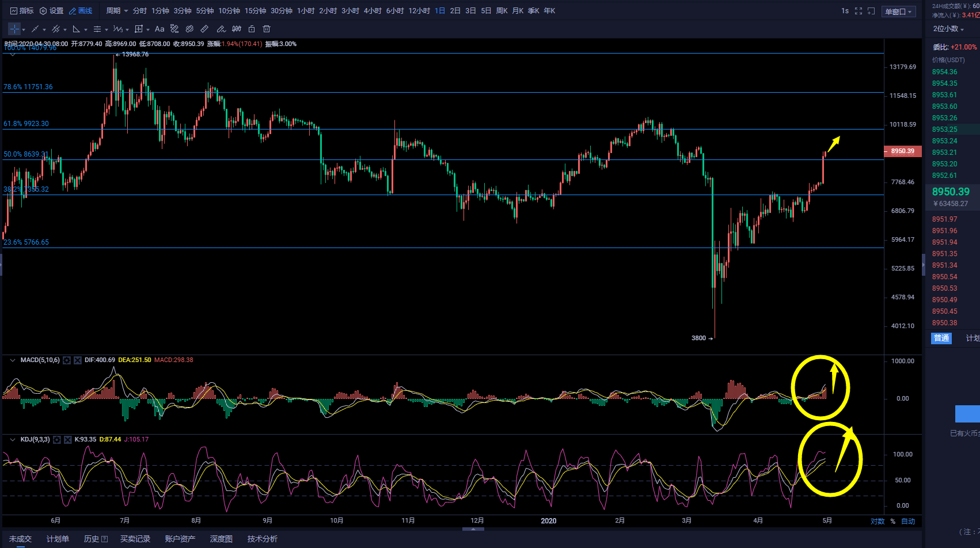Open the 周期 period dropdown
980x548 pixels.
(117, 11)
